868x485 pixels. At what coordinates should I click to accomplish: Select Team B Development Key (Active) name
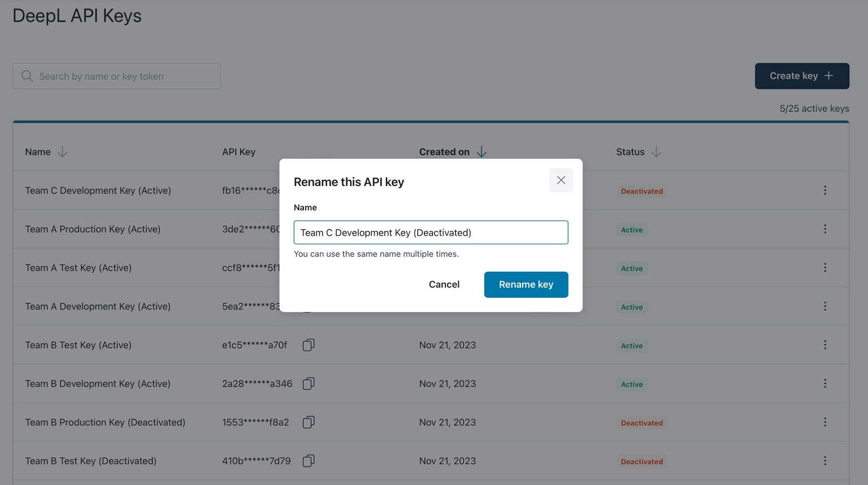[98, 383]
